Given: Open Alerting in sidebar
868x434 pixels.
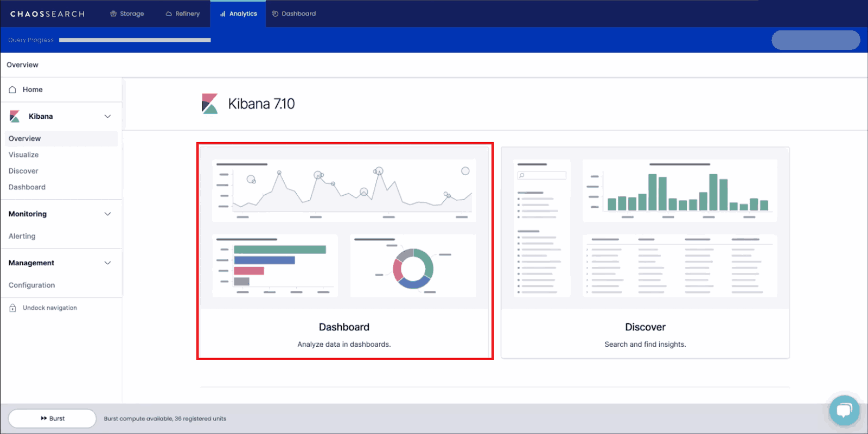Looking at the screenshot, I should (22, 236).
